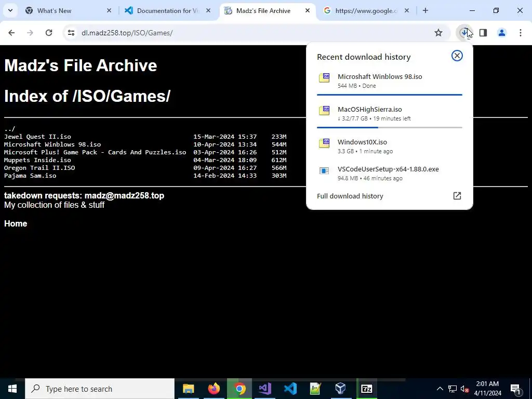Close the recent download history popup
532x399 pixels.
457,56
